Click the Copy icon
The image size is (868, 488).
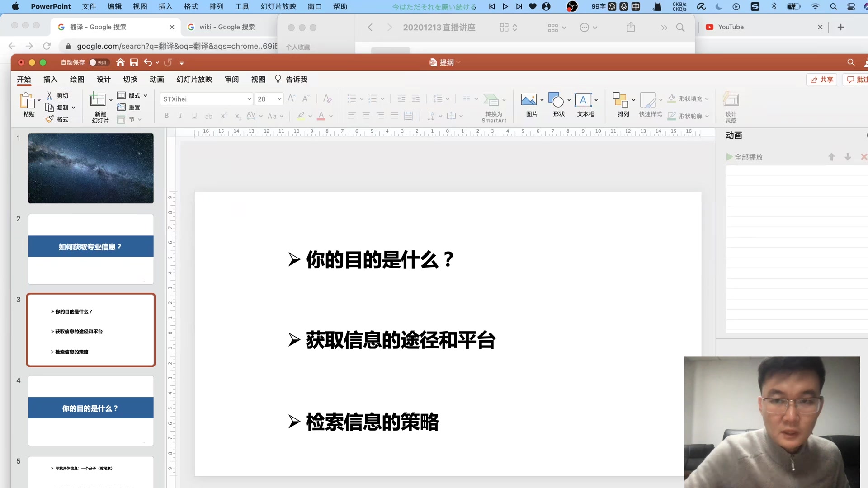pyautogui.click(x=49, y=107)
